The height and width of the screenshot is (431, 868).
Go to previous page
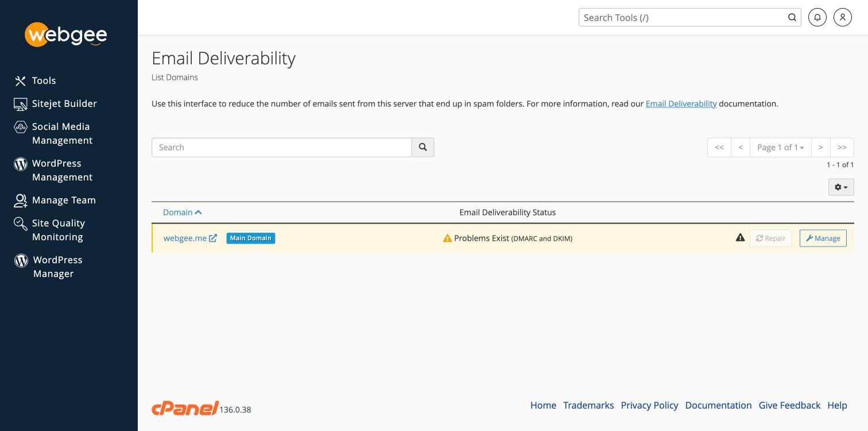coord(741,147)
